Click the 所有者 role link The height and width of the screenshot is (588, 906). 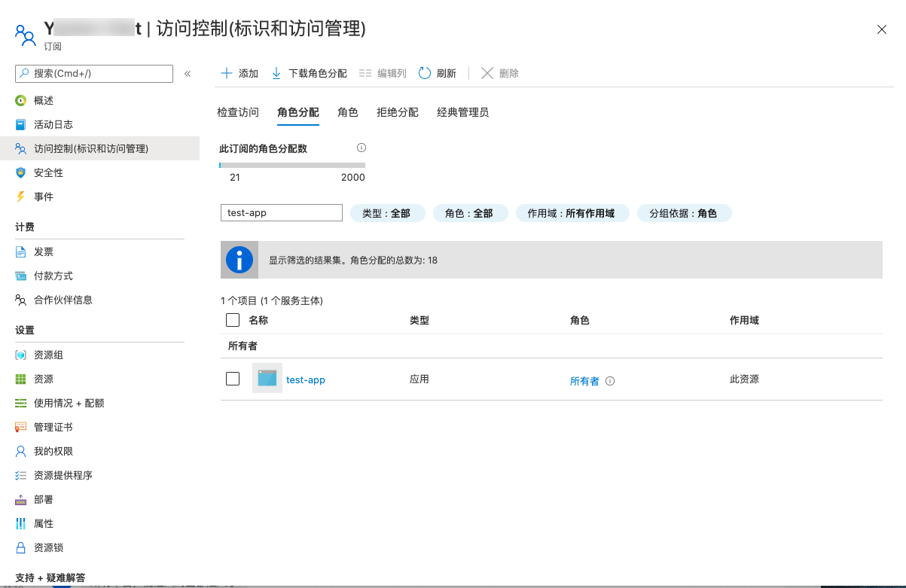(584, 381)
